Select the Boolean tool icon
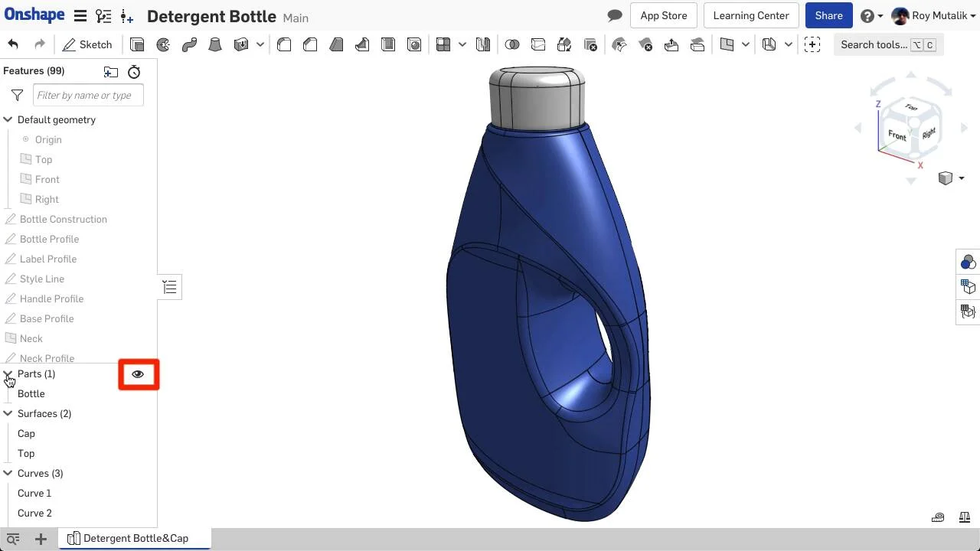 pyautogui.click(x=512, y=44)
